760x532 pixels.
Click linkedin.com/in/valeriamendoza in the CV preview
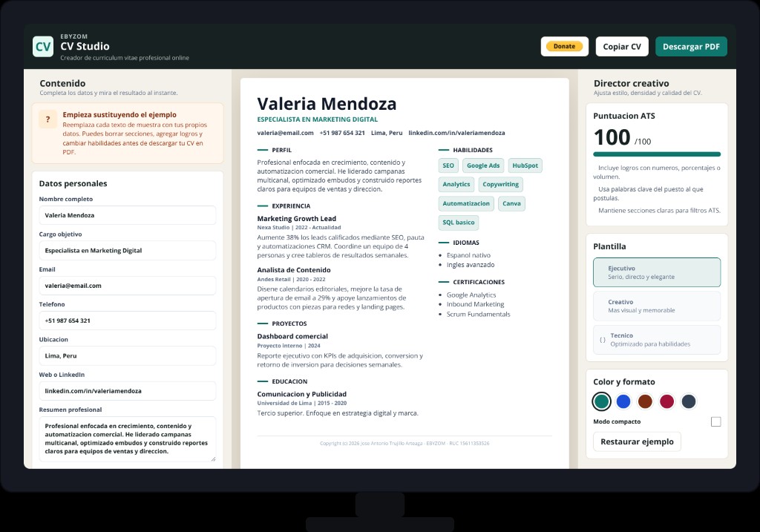pos(456,133)
